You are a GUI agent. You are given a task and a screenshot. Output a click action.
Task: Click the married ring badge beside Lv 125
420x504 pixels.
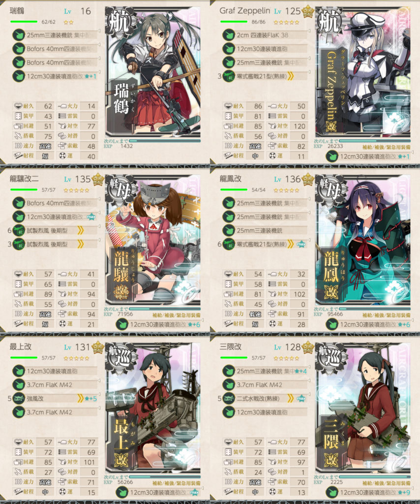(307, 12)
